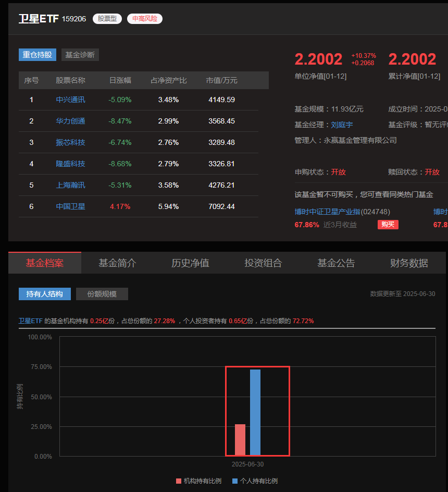Screen dimensions: 448x492
Task: Click the 中高风险 risk tag
Action: coord(145,19)
